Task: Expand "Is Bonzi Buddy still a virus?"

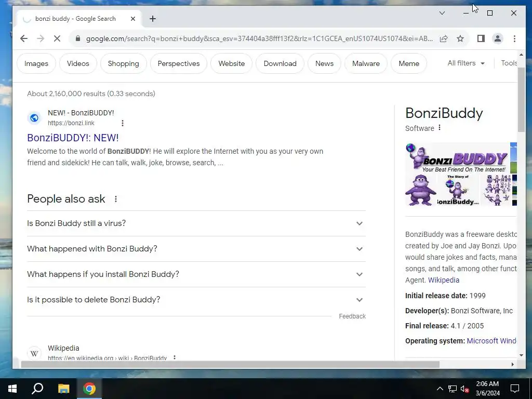Action: (x=196, y=223)
